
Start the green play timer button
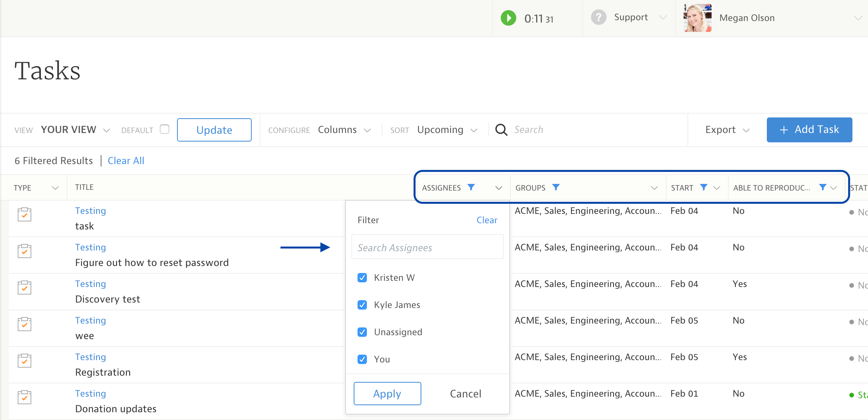click(x=508, y=18)
